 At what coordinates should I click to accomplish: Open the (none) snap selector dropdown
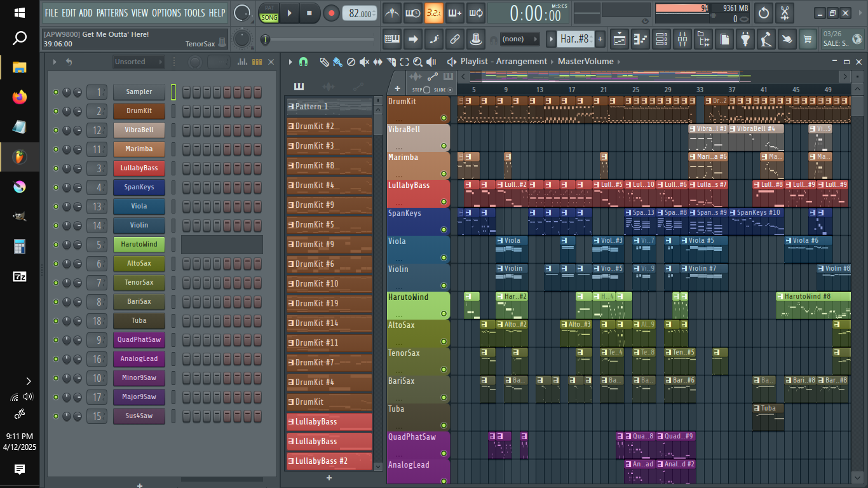coord(520,39)
